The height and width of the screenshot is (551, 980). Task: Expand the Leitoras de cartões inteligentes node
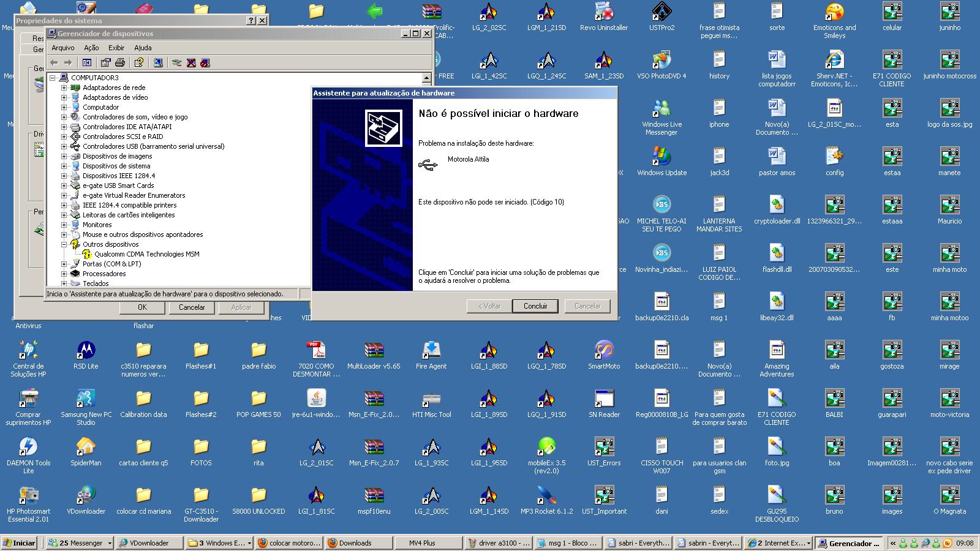pos(64,215)
